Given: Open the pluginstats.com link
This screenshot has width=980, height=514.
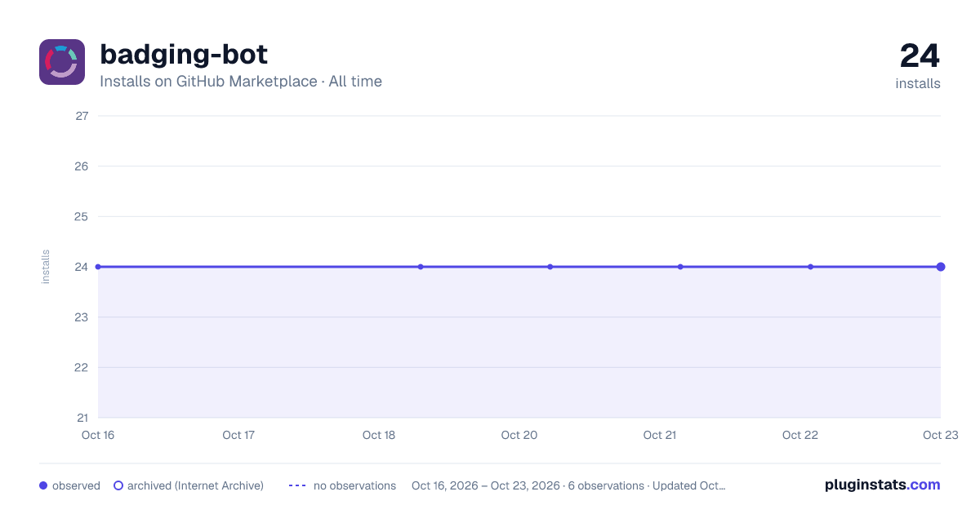Looking at the screenshot, I should [883, 485].
